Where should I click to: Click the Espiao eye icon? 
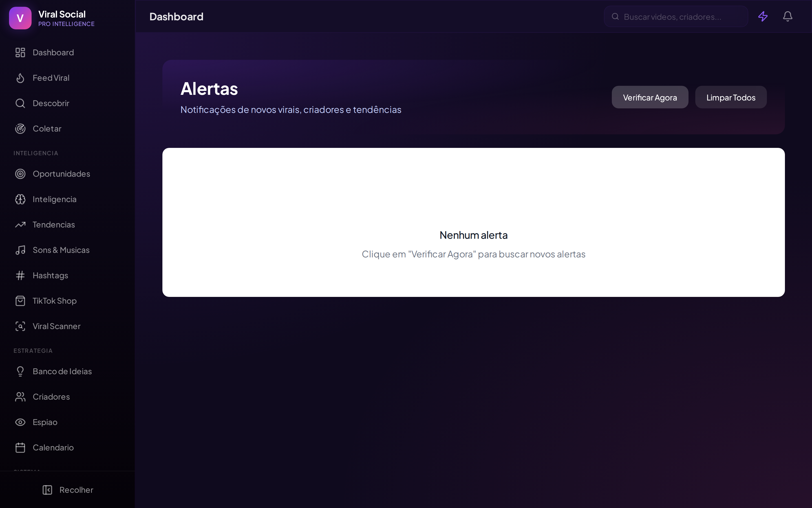(20, 422)
